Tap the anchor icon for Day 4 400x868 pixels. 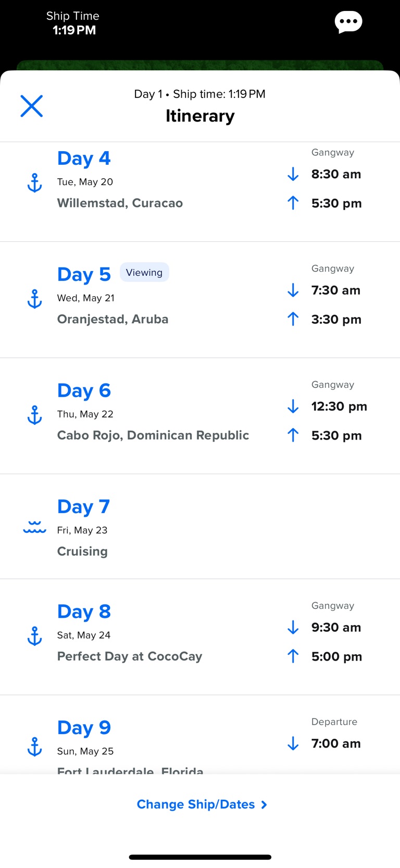pos(34,183)
